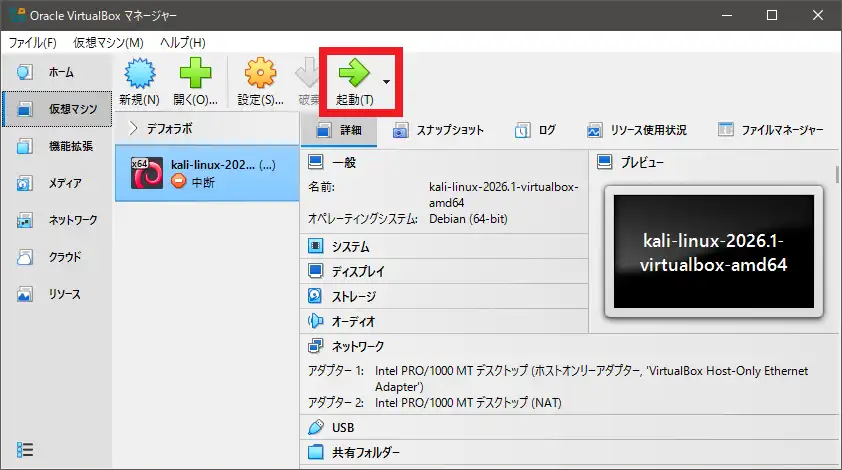Click the プレビュー panel header
The width and height of the screenshot is (842, 470).
pos(714,162)
